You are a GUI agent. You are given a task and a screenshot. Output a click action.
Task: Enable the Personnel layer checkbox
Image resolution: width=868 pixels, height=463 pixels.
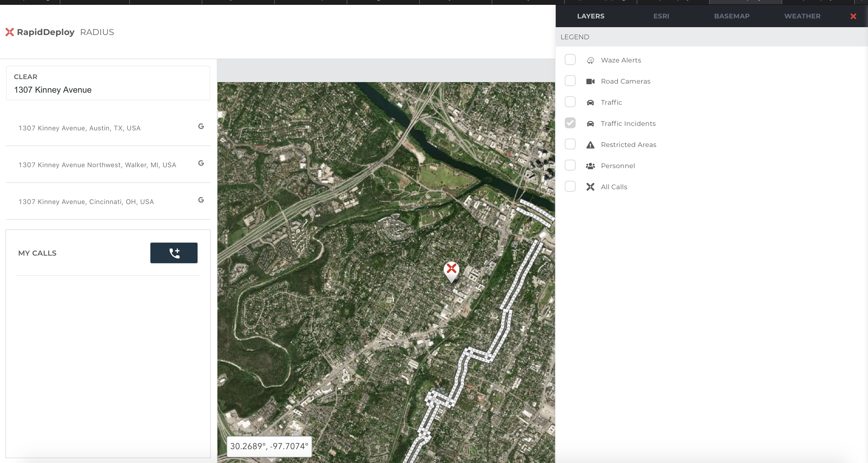pyautogui.click(x=570, y=165)
